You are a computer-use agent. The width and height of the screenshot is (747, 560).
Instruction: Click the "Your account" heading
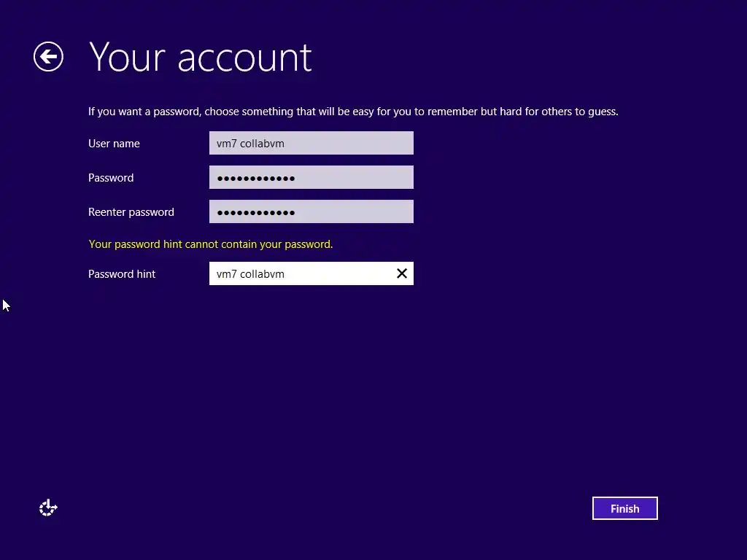(200, 57)
